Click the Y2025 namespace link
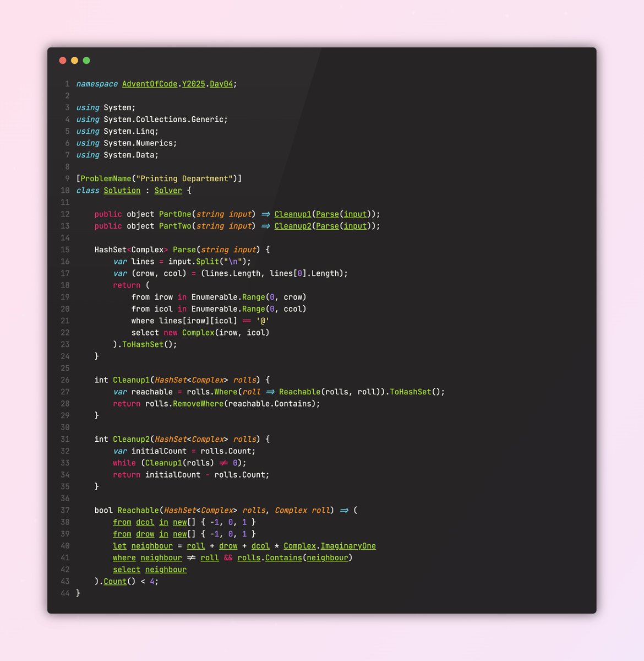The image size is (644, 661). [193, 84]
